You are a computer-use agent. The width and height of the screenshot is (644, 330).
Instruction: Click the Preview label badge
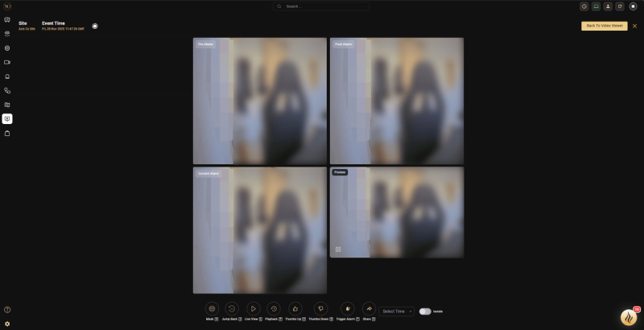[x=340, y=172]
